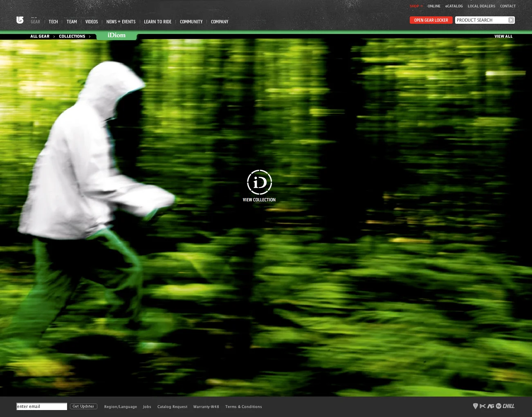Click the ONLINE shop link
Screen dimensions: 532x417
coord(434,6)
